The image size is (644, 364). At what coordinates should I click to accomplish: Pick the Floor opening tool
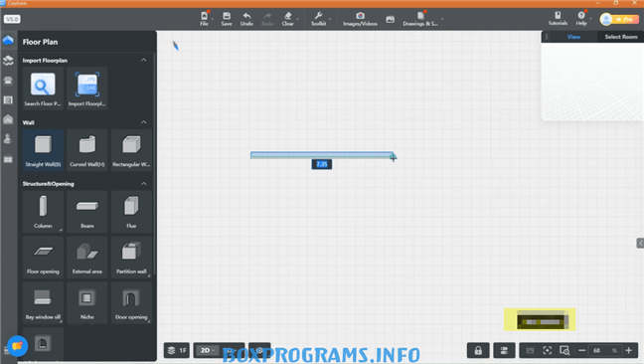43,258
